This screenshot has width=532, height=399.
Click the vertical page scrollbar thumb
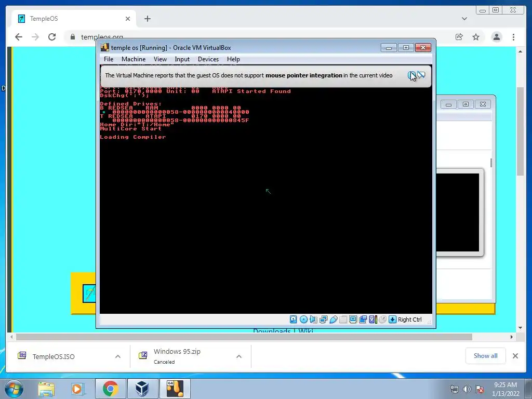521,131
